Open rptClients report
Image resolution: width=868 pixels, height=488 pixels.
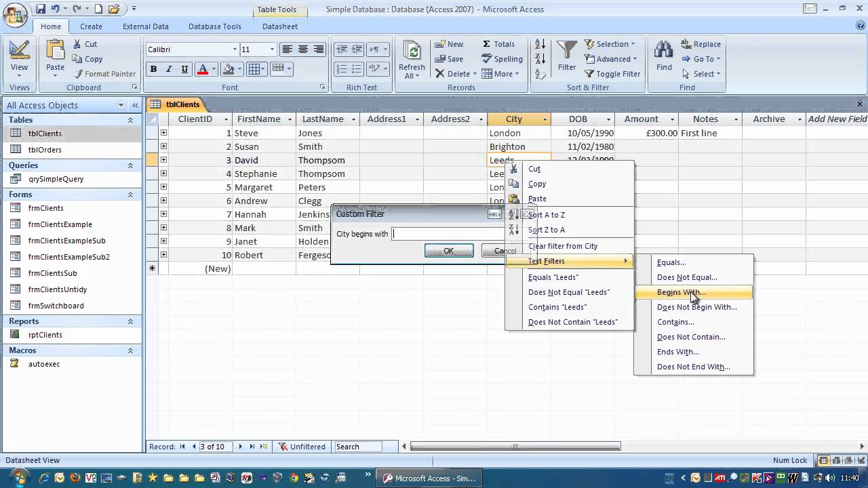click(45, 335)
